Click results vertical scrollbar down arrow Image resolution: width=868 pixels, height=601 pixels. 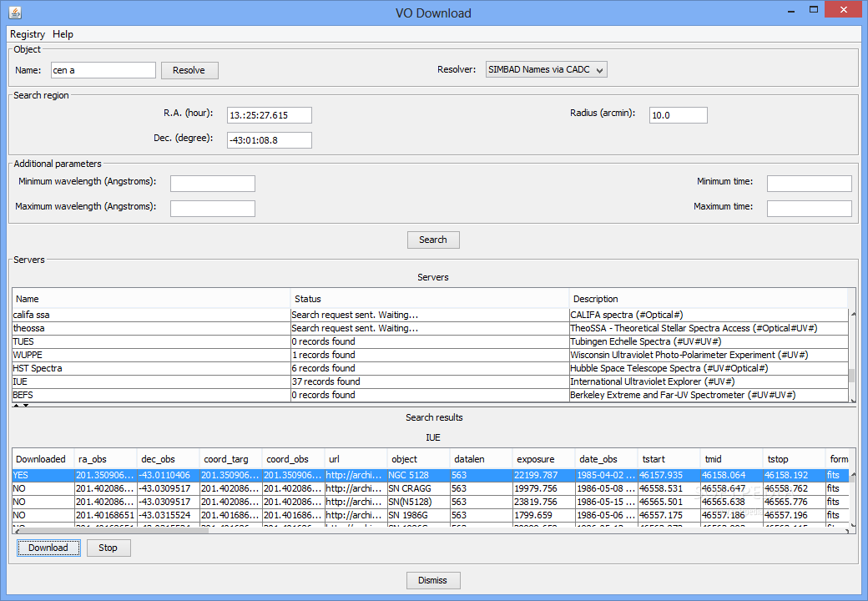click(x=852, y=525)
